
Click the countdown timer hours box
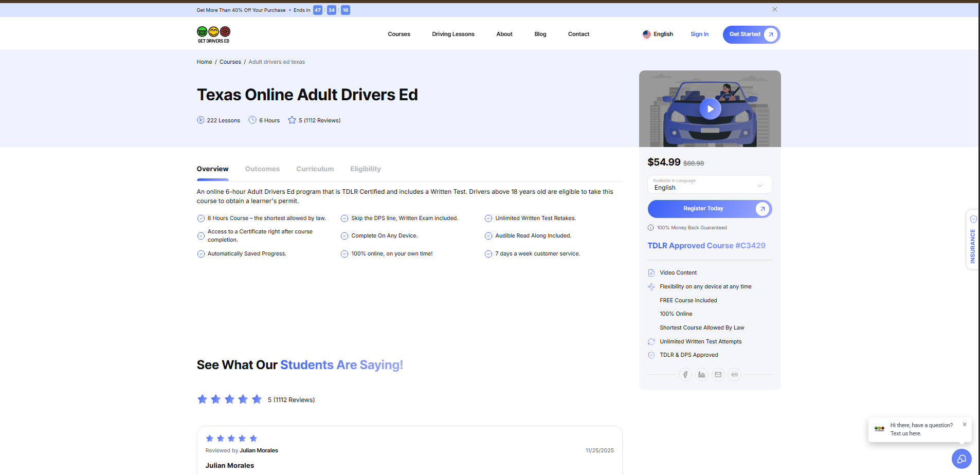(x=318, y=10)
